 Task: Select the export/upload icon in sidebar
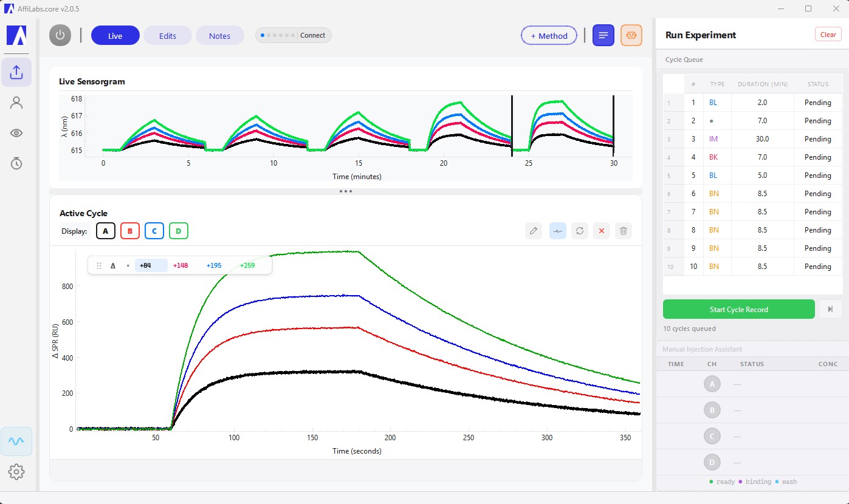click(16, 72)
